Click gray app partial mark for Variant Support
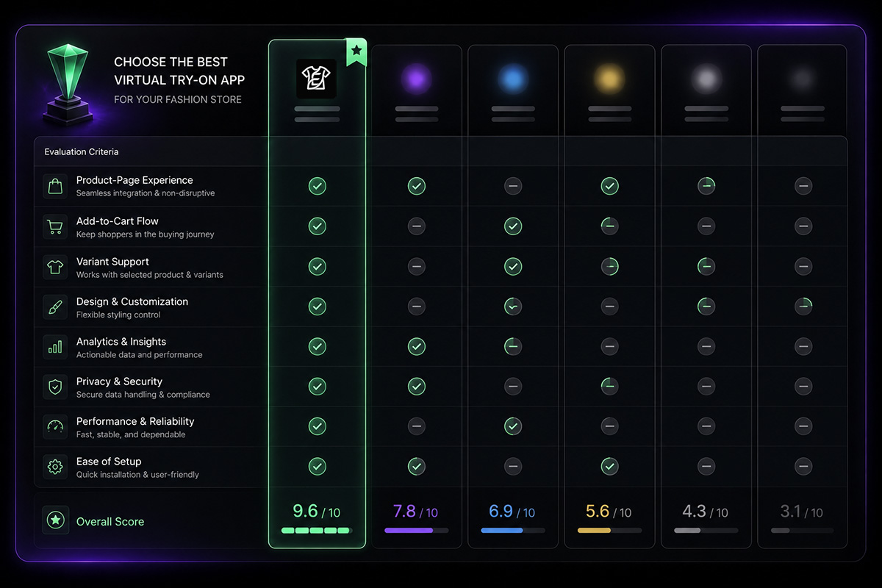This screenshot has width=882, height=588. point(706,266)
